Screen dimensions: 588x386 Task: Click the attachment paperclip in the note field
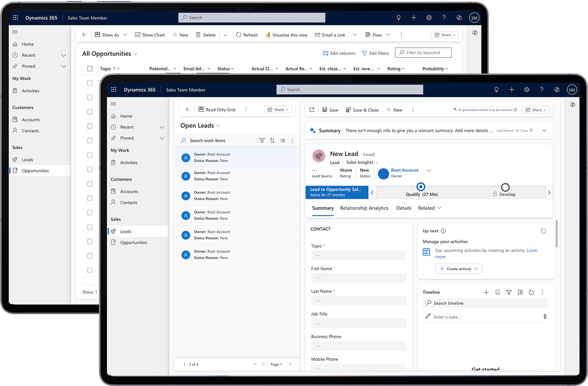[x=545, y=316]
